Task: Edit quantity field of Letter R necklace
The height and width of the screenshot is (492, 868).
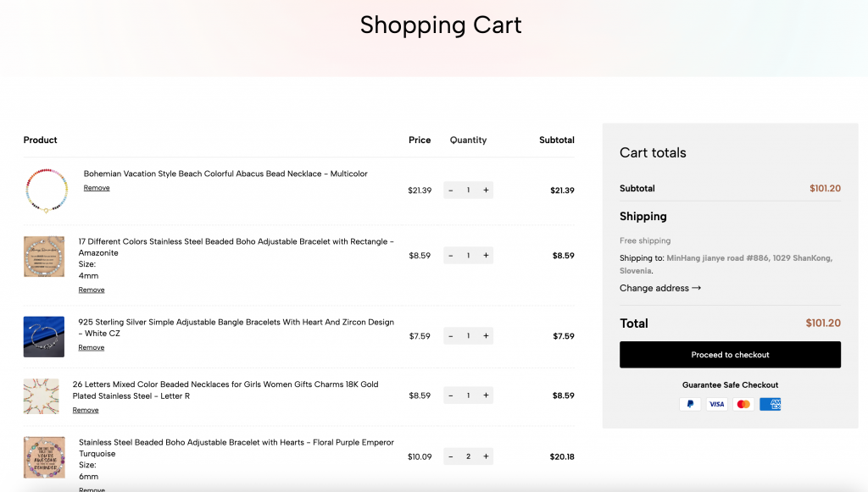Action: (x=468, y=395)
